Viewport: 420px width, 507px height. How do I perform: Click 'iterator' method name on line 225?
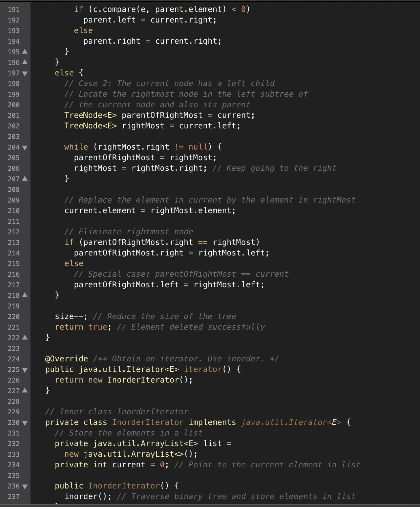(203, 369)
